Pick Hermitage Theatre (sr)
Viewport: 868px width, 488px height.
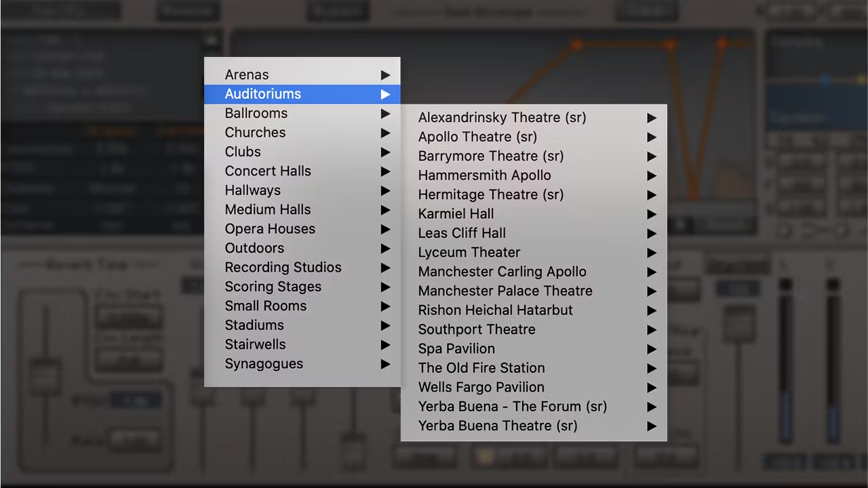click(x=534, y=195)
